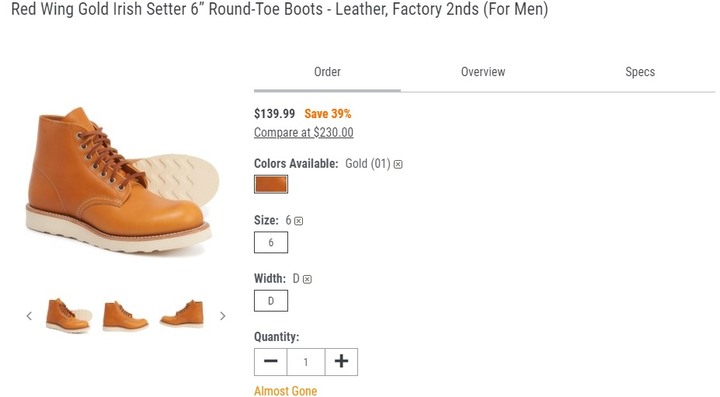Open the Compare at $230.00 link

click(304, 133)
